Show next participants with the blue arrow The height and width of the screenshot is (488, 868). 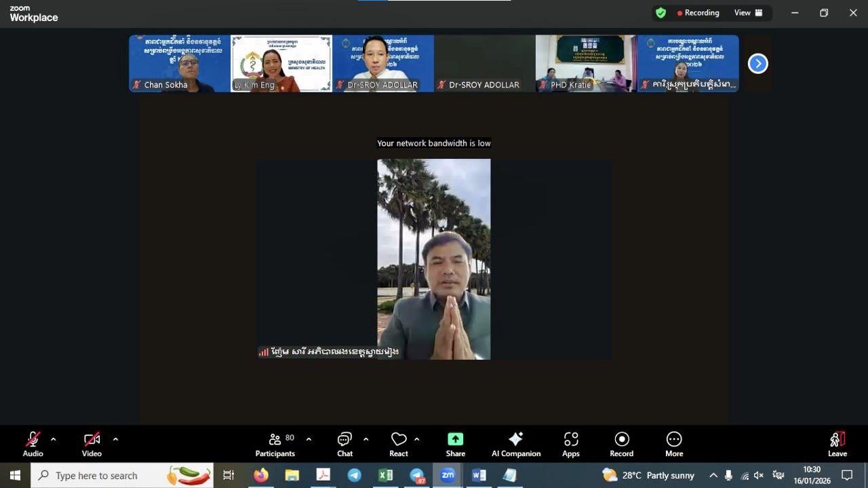click(757, 64)
